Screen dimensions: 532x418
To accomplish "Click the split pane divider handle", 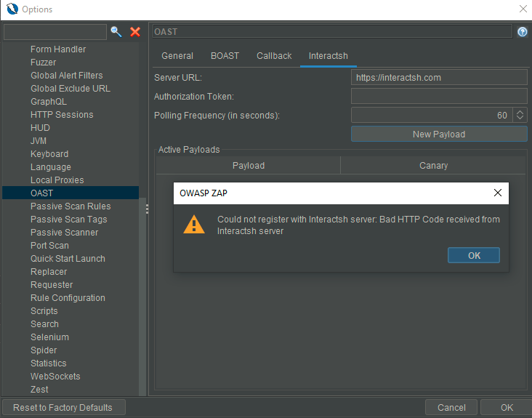I will coord(148,209).
